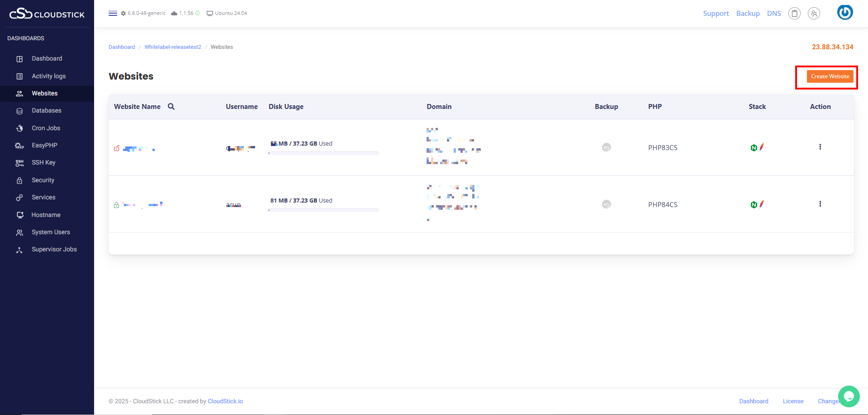This screenshot has width=868, height=415.
Task: Open Databases in the sidebar
Action: coord(47,111)
